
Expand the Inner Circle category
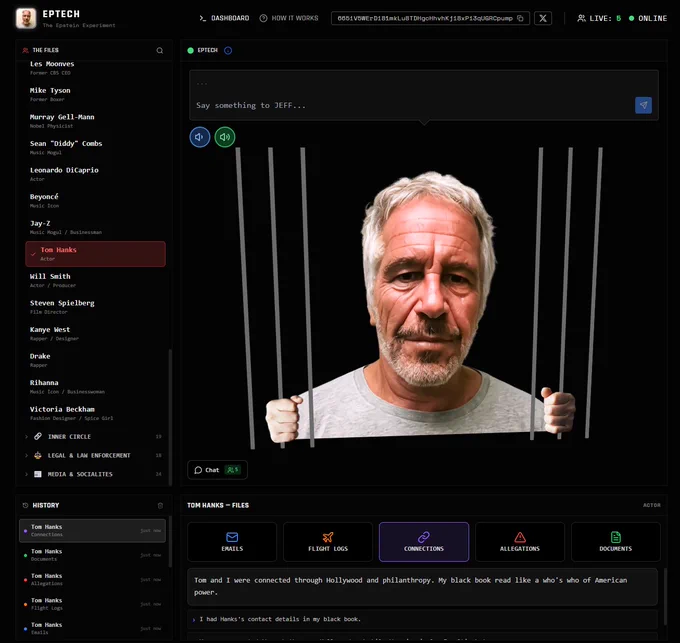pos(93,437)
